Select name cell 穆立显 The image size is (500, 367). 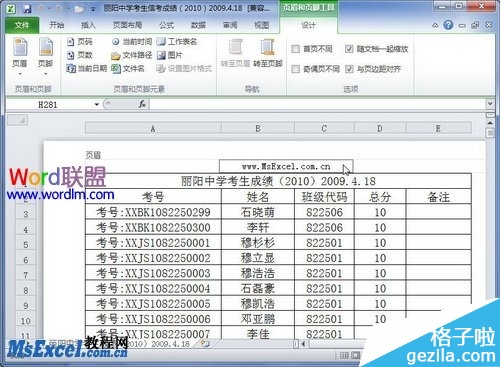[x=258, y=258]
